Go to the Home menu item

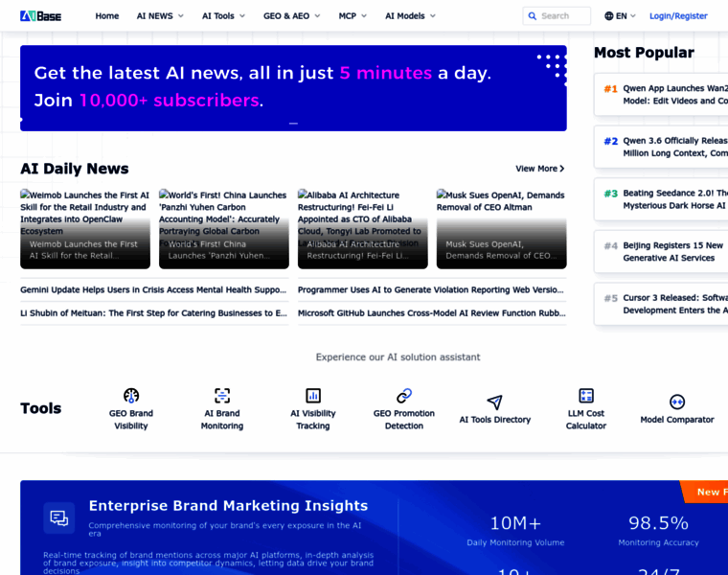(107, 16)
